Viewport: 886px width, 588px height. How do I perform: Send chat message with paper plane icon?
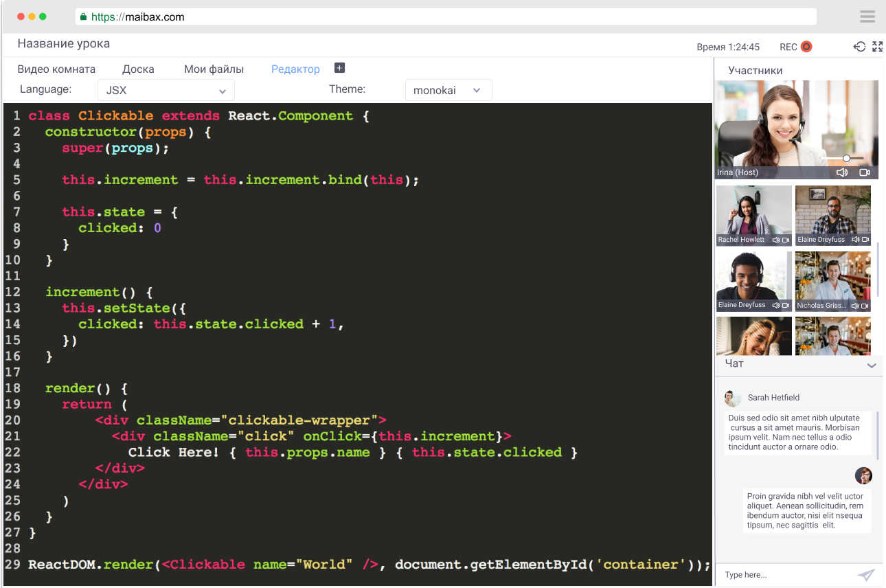pos(866,575)
